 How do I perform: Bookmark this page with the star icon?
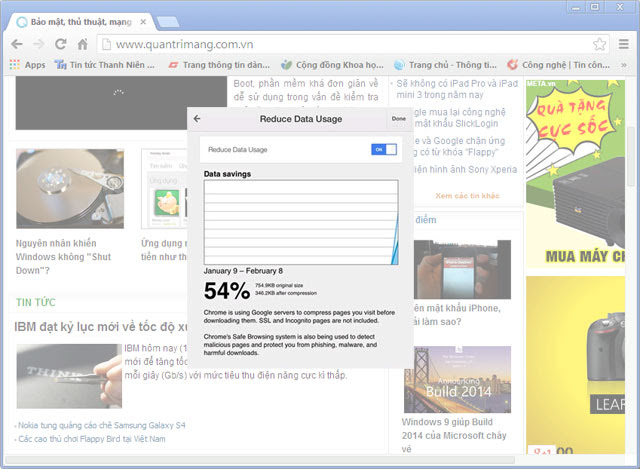coord(599,44)
